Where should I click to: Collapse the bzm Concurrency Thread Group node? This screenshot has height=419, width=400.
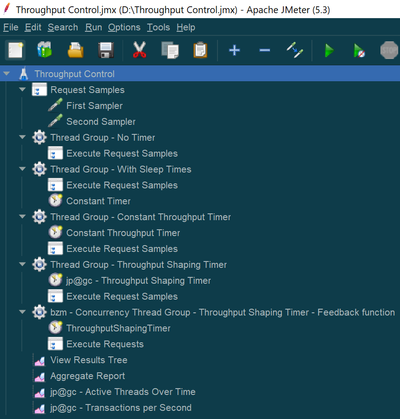22,312
